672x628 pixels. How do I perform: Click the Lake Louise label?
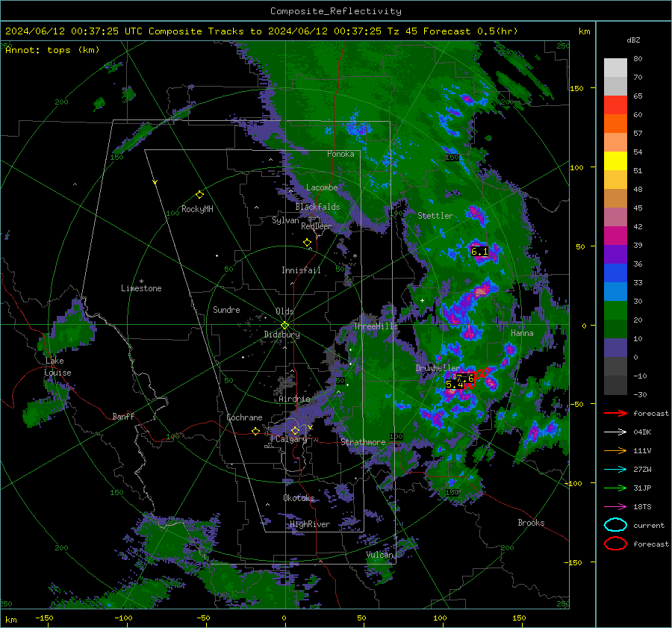pos(57,367)
